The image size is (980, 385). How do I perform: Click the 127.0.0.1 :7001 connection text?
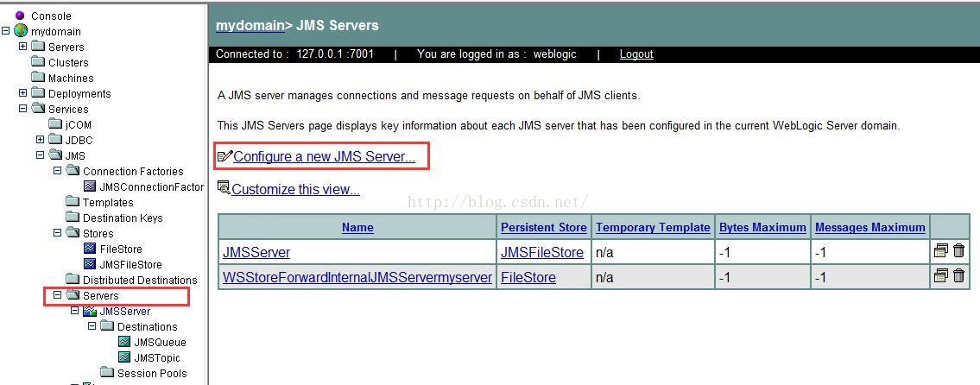(x=335, y=54)
